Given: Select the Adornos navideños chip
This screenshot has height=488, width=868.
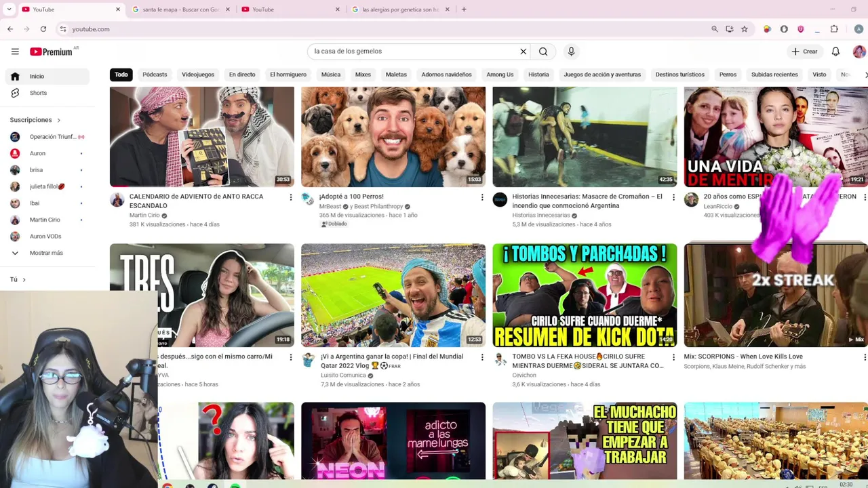Looking at the screenshot, I should (446, 75).
